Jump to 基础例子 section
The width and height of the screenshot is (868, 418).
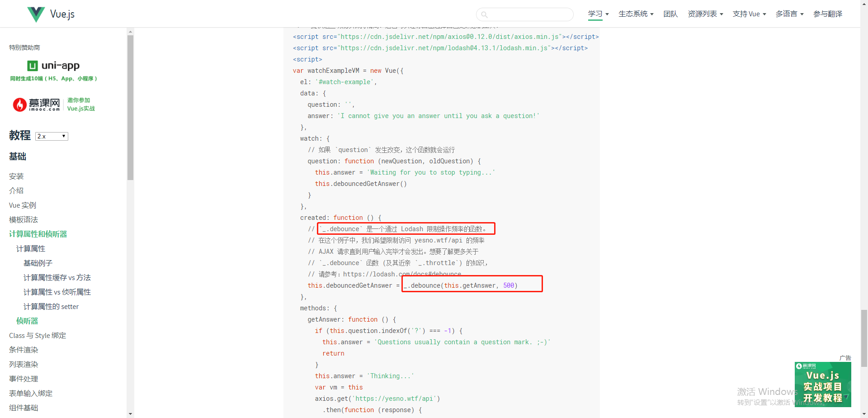38,263
